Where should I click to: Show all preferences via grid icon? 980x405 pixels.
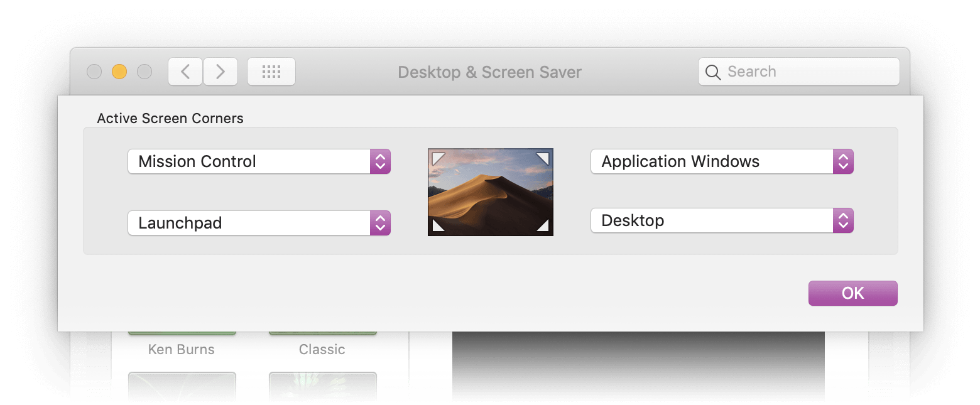pos(271,72)
